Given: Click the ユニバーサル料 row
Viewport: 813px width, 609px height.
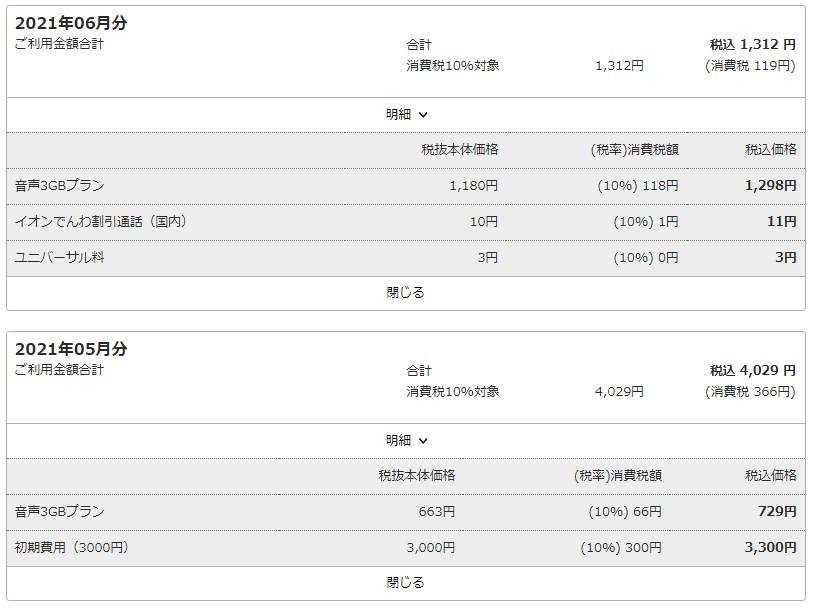Looking at the screenshot, I should pyautogui.click(x=406, y=258).
